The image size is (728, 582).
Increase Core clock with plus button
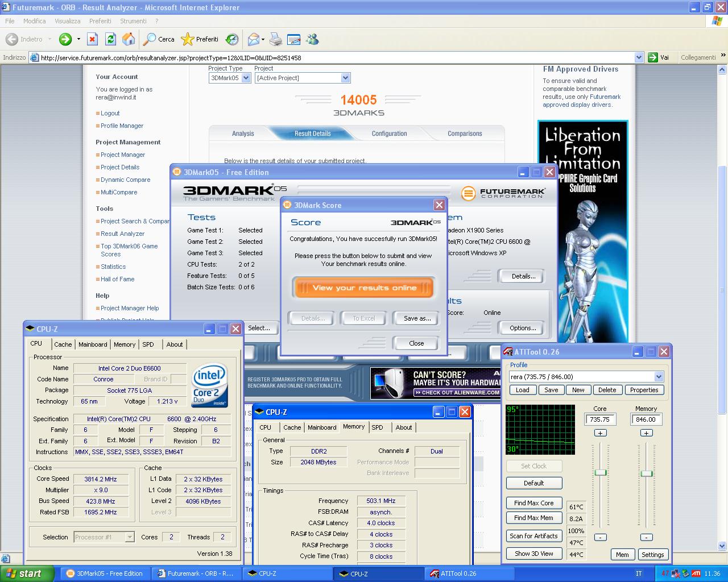600,433
